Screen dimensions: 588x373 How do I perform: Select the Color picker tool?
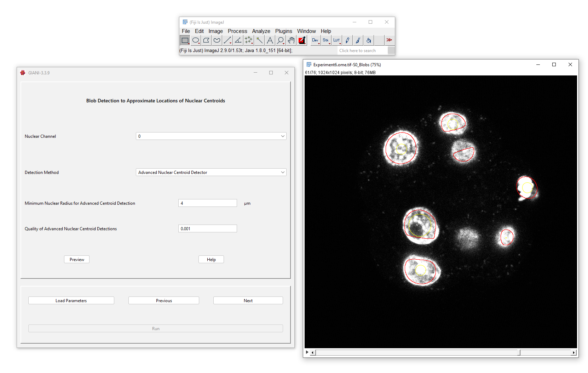coord(302,40)
